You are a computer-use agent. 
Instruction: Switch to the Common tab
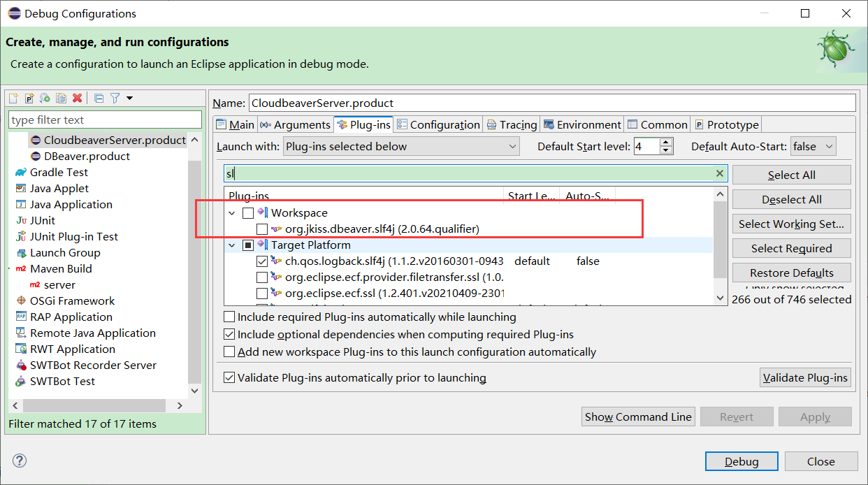click(657, 124)
